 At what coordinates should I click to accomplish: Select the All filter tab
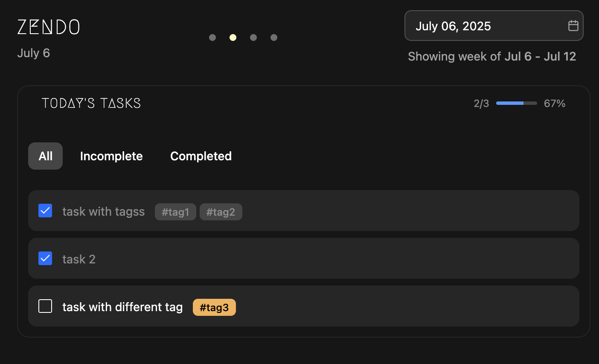pyautogui.click(x=45, y=156)
